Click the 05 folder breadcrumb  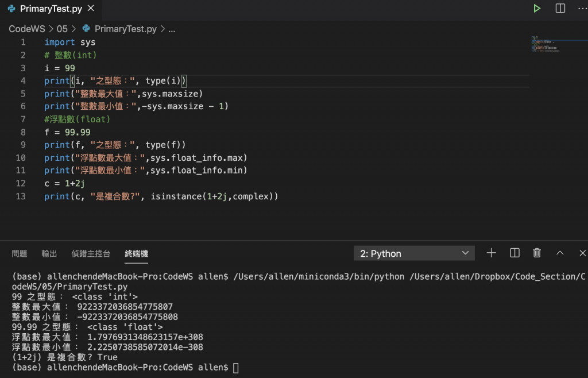coord(62,29)
